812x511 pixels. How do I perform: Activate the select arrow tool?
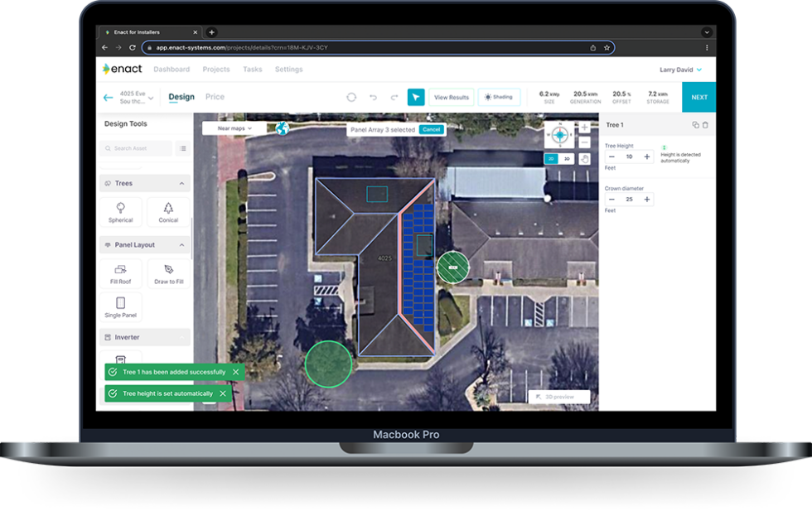(415, 97)
